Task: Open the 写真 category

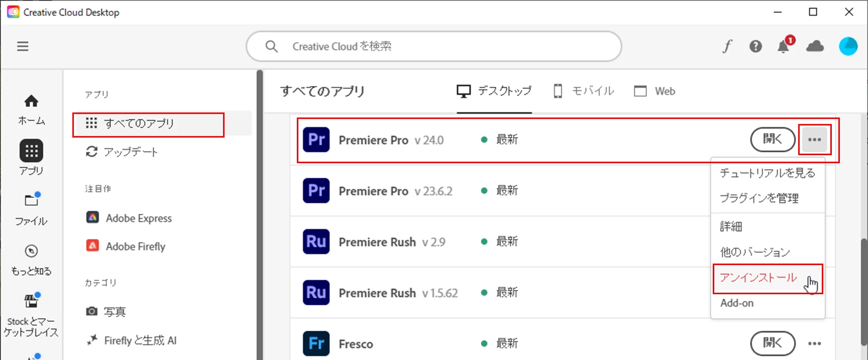Action: tap(115, 312)
